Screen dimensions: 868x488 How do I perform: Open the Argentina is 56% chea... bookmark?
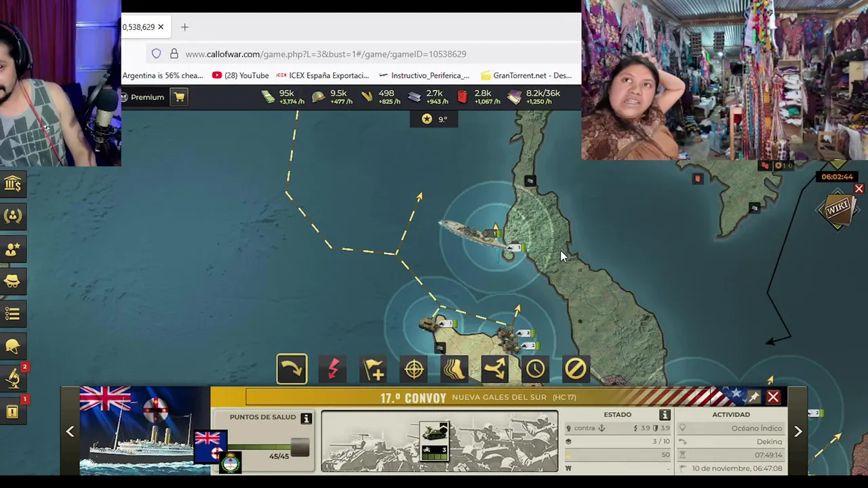163,75
